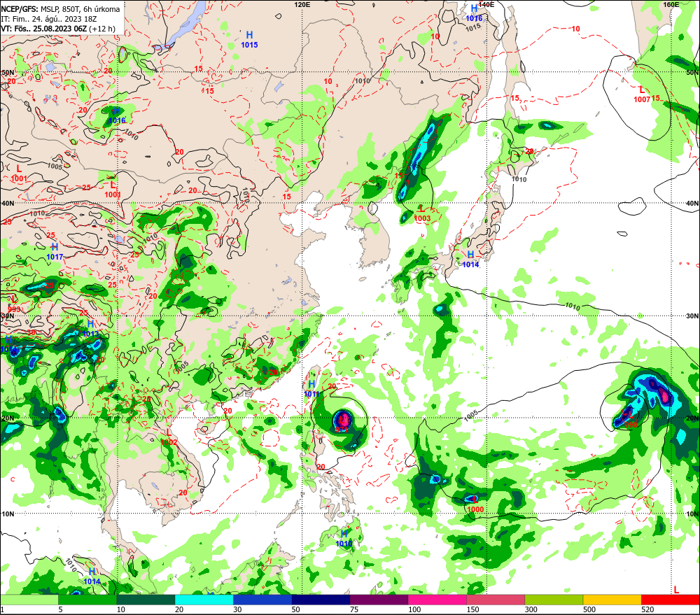Click the 'NCEP/GFS: MSLP, 850T, 6h úrkoma' title
Image resolution: width=700 pixels, height=615 pixels.
60,9
